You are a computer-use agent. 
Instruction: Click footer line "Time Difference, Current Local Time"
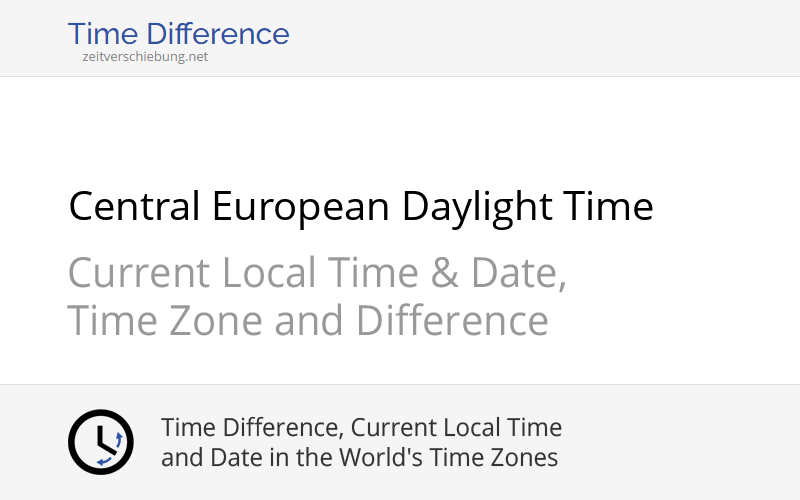click(361, 427)
